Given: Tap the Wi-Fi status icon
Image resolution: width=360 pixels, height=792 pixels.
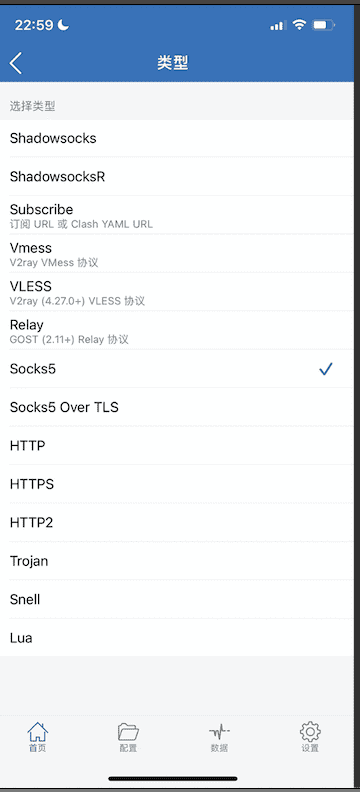Looking at the screenshot, I should [x=299, y=25].
